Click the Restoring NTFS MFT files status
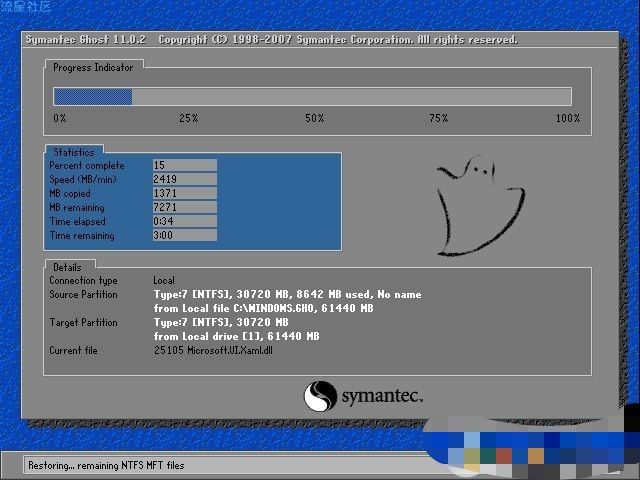This screenshot has width=640, height=480. tap(106, 465)
